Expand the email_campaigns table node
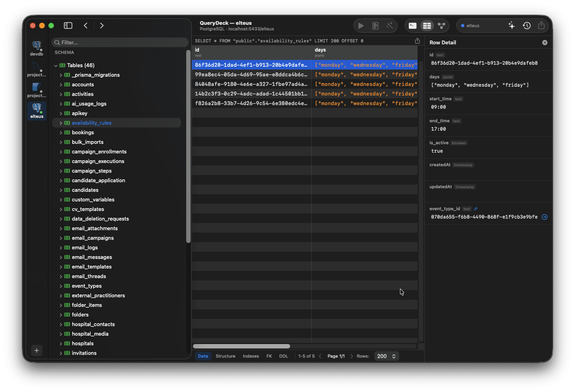 coord(61,238)
